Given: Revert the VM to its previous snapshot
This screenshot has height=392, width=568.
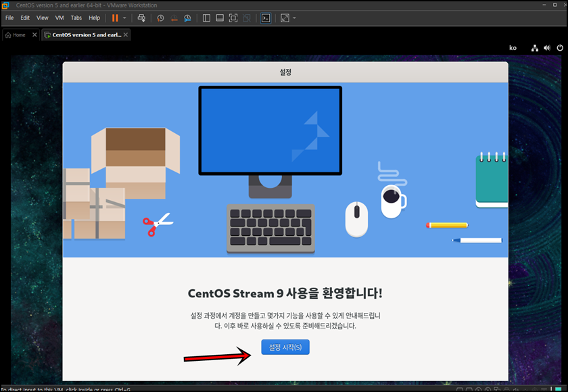Looking at the screenshot, I should [x=174, y=18].
